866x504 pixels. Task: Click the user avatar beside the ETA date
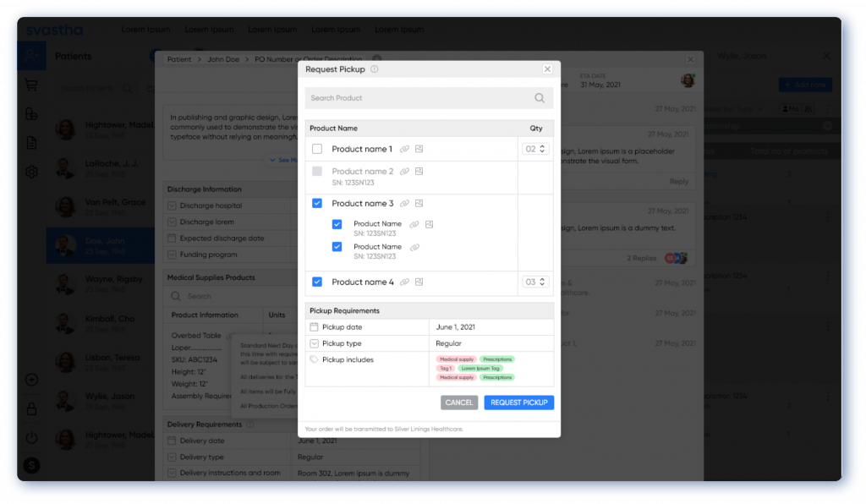click(688, 80)
